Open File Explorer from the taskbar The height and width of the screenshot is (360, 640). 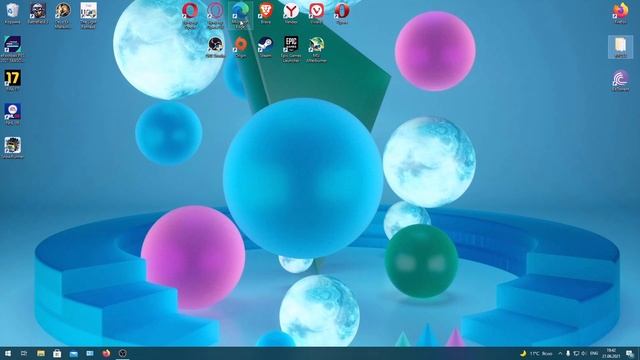point(41,353)
